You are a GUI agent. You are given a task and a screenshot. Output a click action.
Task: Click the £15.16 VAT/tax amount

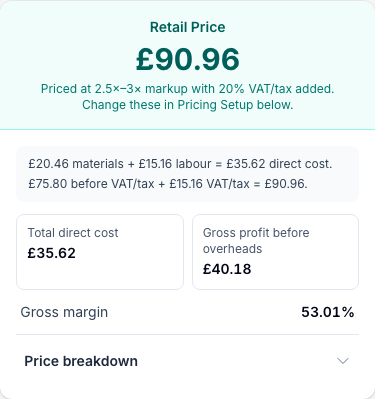click(186, 184)
